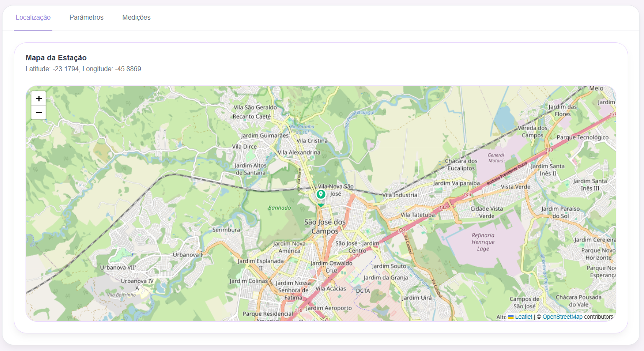This screenshot has height=351, width=644.
Task: Click the green station location marker
Action: pyautogui.click(x=321, y=195)
